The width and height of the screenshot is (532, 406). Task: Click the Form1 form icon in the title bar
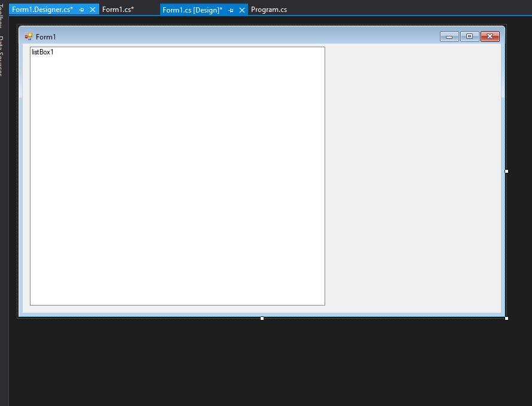pyautogui.click(x=28, y=36)
